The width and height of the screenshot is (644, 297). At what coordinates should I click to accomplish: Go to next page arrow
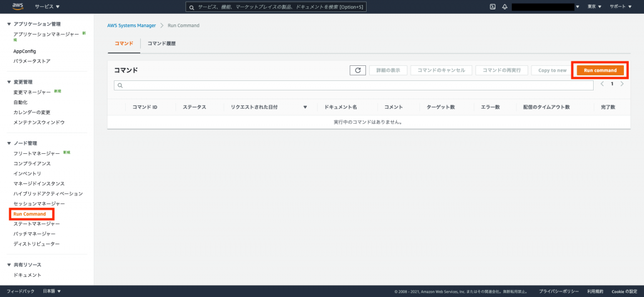pos(622,84)
